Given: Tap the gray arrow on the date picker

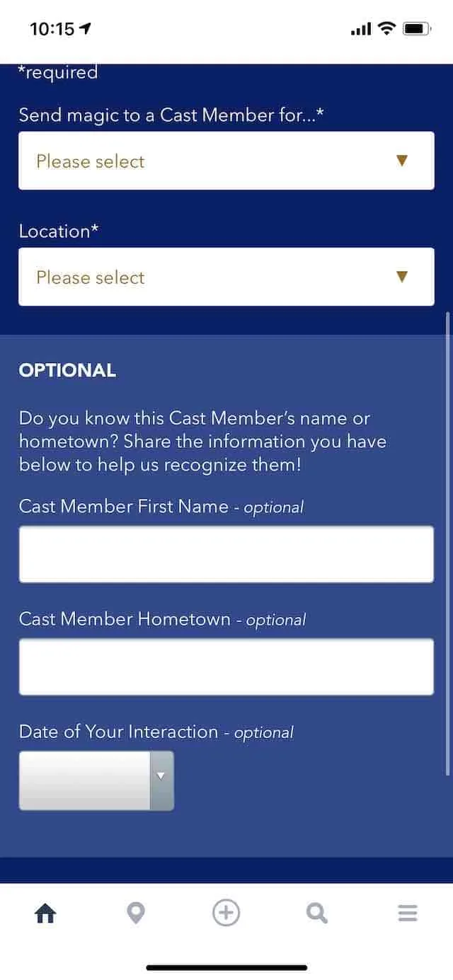Looking at the screenshot, I should click(x=161, y=776).
